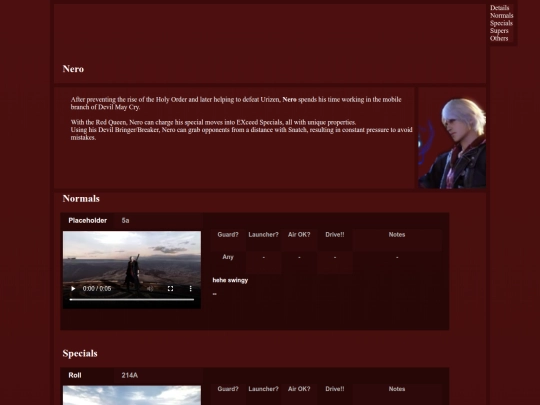Click the Nero character portrait
The image size is (540, 405).
click(x=452, y=138)
